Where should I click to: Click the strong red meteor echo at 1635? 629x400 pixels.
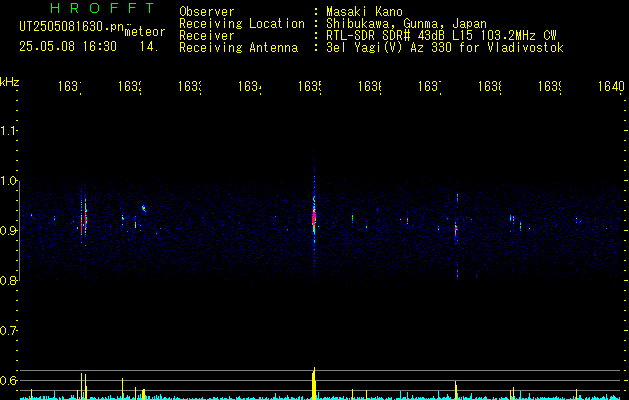point(314,218)
